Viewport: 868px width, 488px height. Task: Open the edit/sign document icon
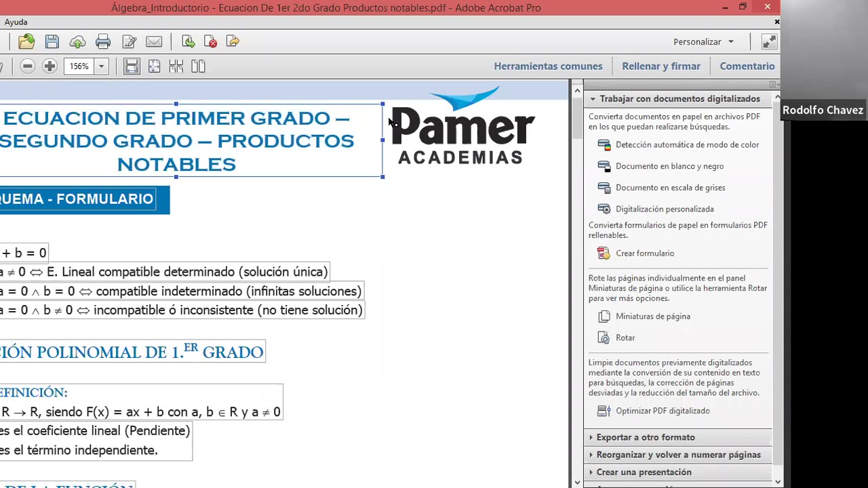[129, 42]
